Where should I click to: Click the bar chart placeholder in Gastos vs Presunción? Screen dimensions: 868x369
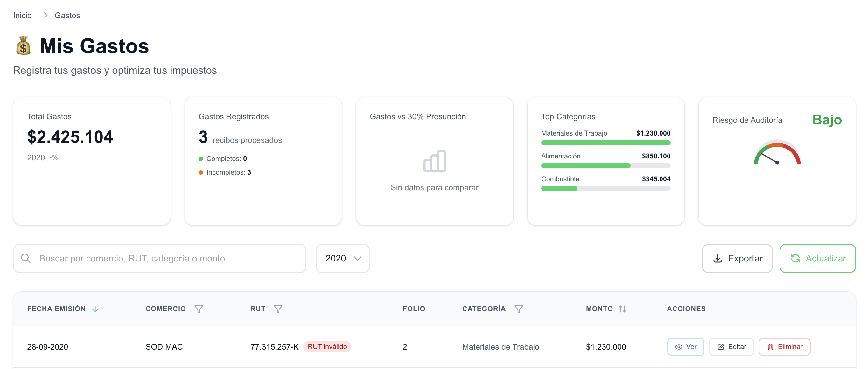coord(435,161)
